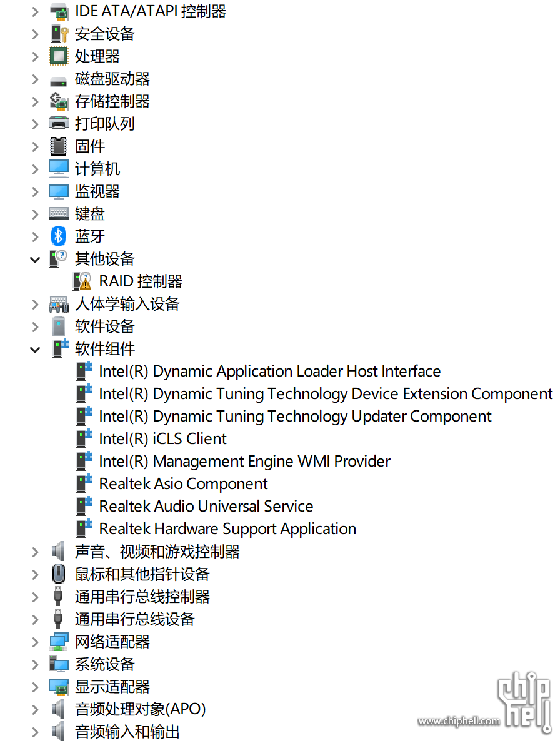The image size is (560, 743).
Task: Select Realtek Hardware Support Application
Action: click(x=227, y=529)
